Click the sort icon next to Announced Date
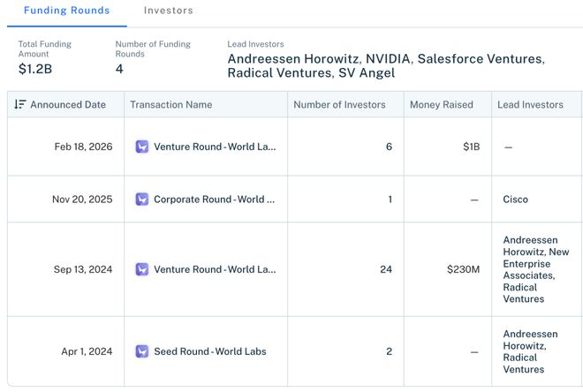 (20, 105)
